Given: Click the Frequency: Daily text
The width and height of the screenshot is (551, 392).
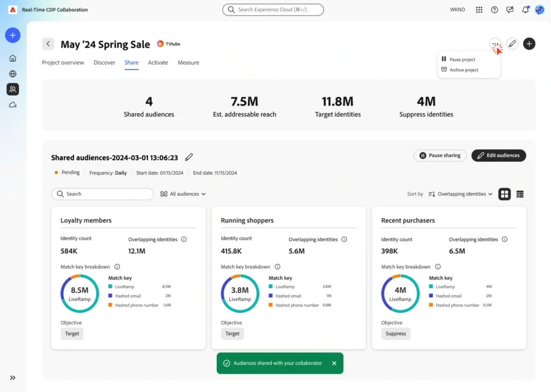Looking at the screenshot, I should pyautogui.click(x=108, y=173).
